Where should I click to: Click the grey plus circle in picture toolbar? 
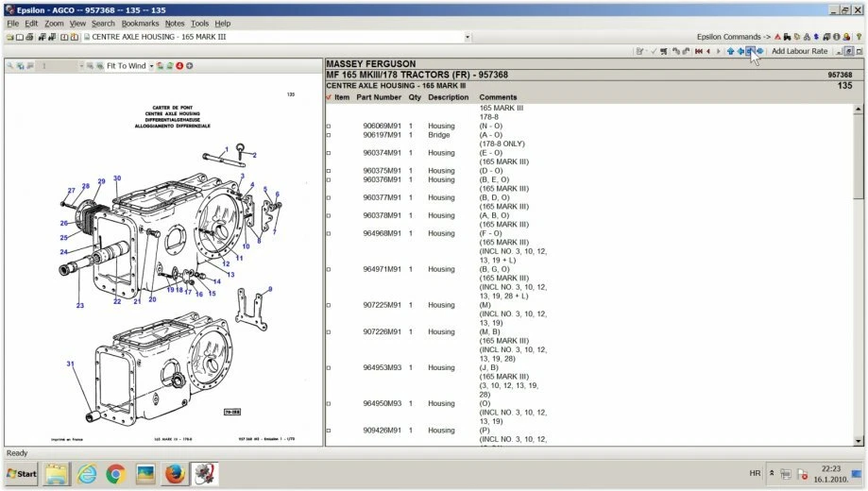[189, 66]
